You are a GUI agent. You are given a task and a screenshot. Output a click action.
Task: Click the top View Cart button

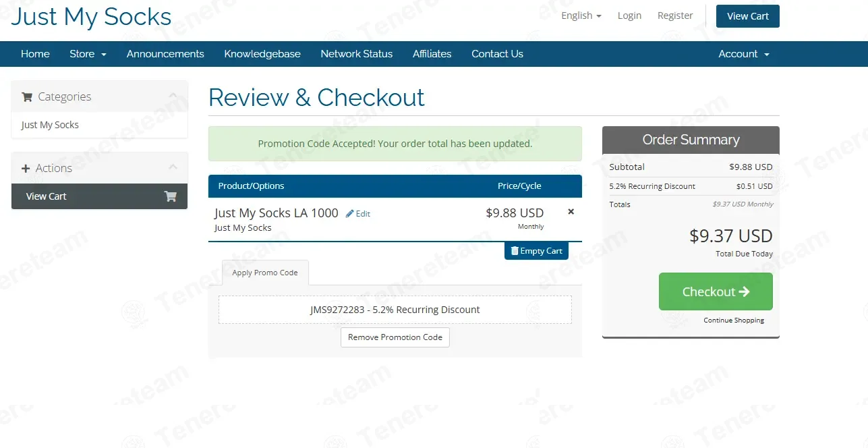(x=747, y=16)
